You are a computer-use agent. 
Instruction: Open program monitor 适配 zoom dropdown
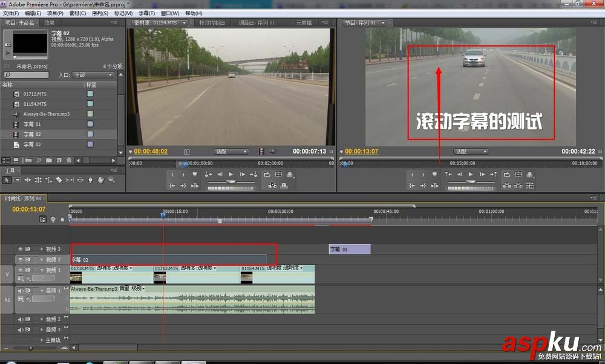point(471,152)
